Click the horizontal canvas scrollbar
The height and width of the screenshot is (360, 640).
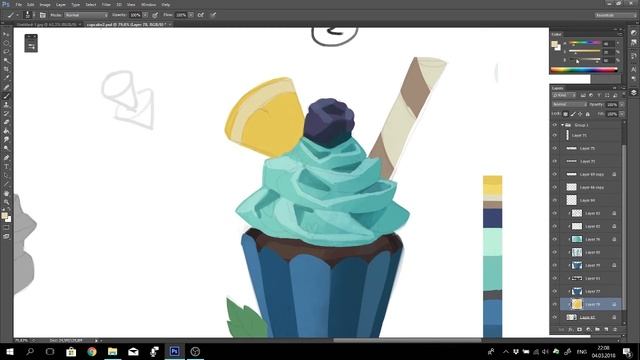tap(407, 340)
